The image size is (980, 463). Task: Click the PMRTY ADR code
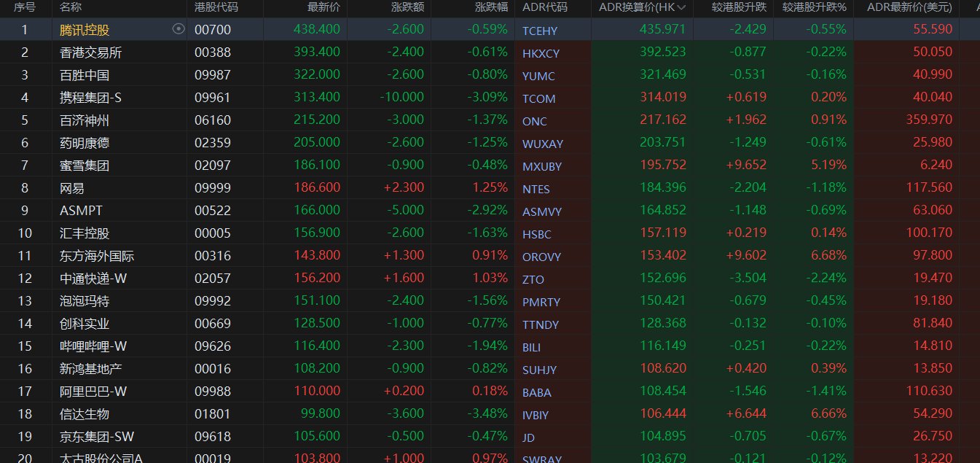coord(541,302)
